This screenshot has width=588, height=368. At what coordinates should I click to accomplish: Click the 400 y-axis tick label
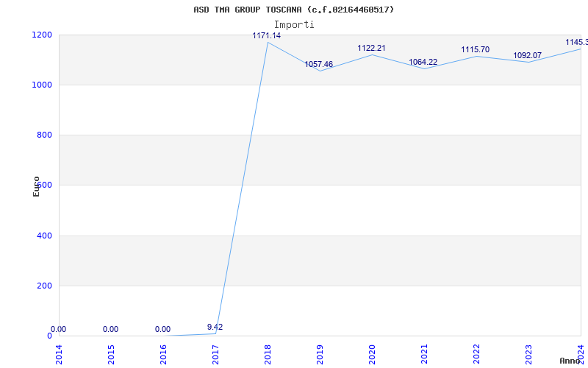[45, 236]
